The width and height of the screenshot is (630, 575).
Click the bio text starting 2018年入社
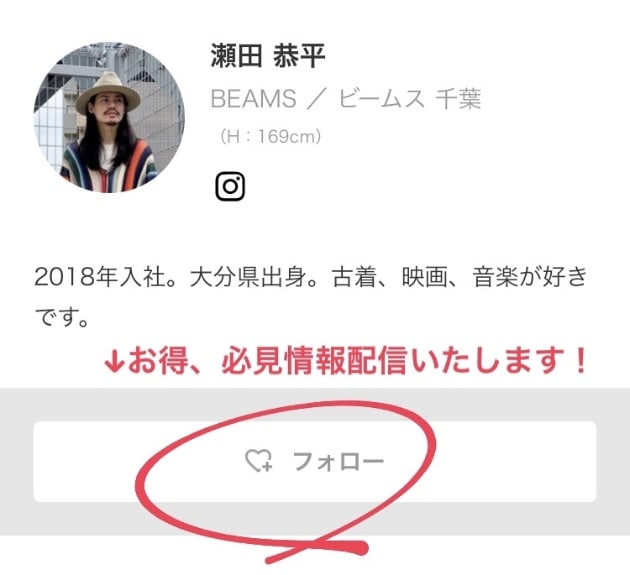point(311,297)
